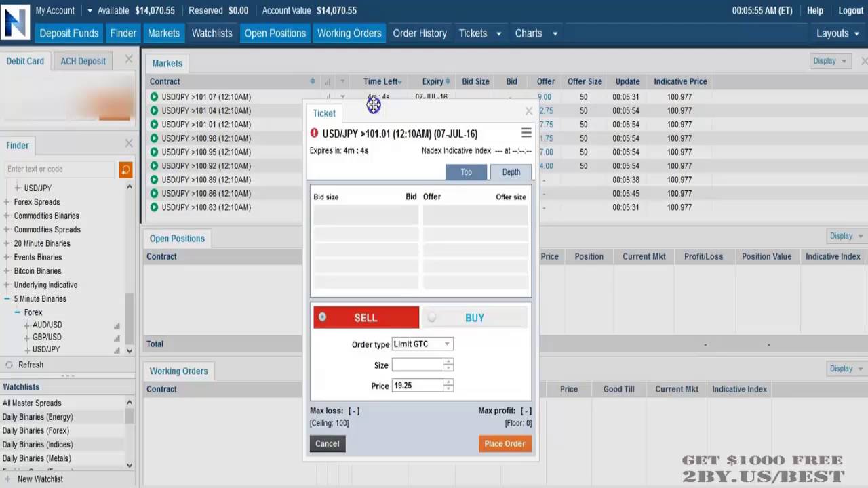Click the New Watchlist button
This screenshot has width=868, height=488.
40,479
